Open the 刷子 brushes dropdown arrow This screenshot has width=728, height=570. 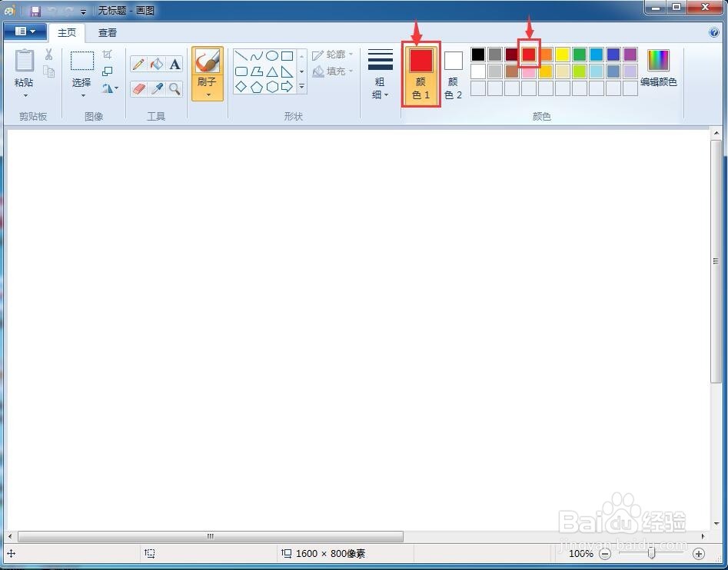pyautogui.click(x=208, y=94)
